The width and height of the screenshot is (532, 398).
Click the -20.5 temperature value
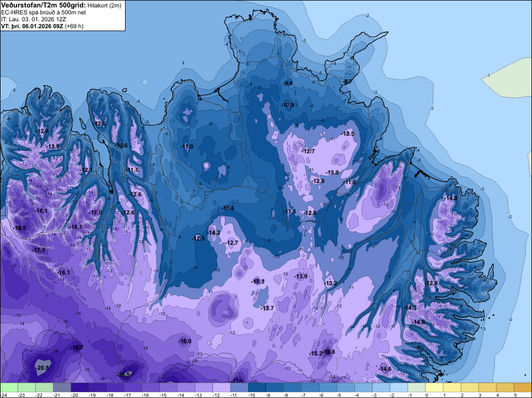click(x=123, y=375)
